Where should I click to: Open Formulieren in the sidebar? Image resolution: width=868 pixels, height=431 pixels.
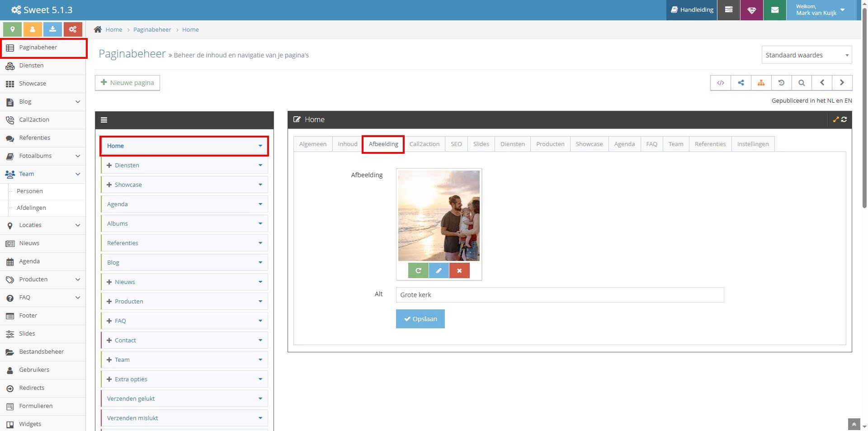click(x=43, y=406)
